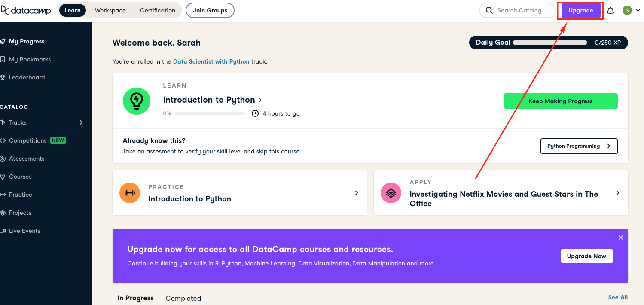The width and height of the screenshot is (644, 305).
Task: Click the See All link
Action: pos(618,297)
